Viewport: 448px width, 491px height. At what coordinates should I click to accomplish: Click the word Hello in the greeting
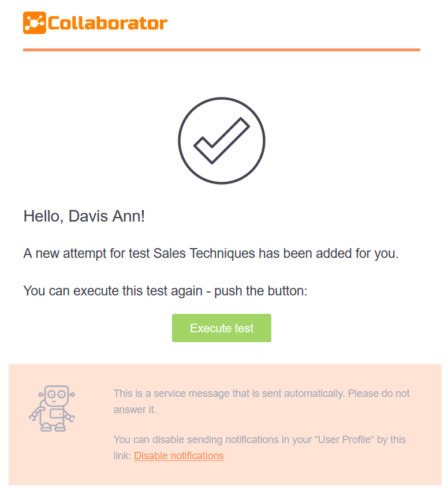[x=42, y=216]
